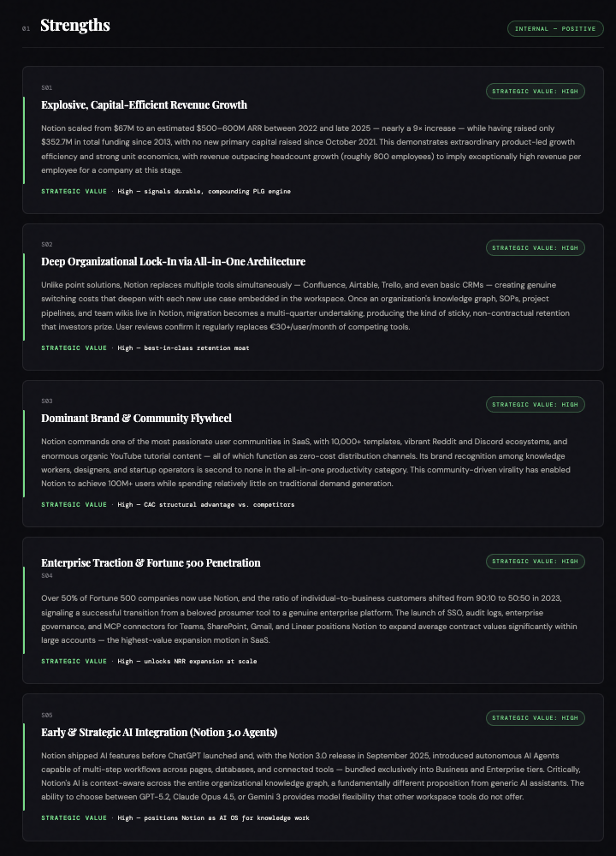Screen dimensions: 616x856
Task: Click the S05 card label
Action: coord(46,715)
